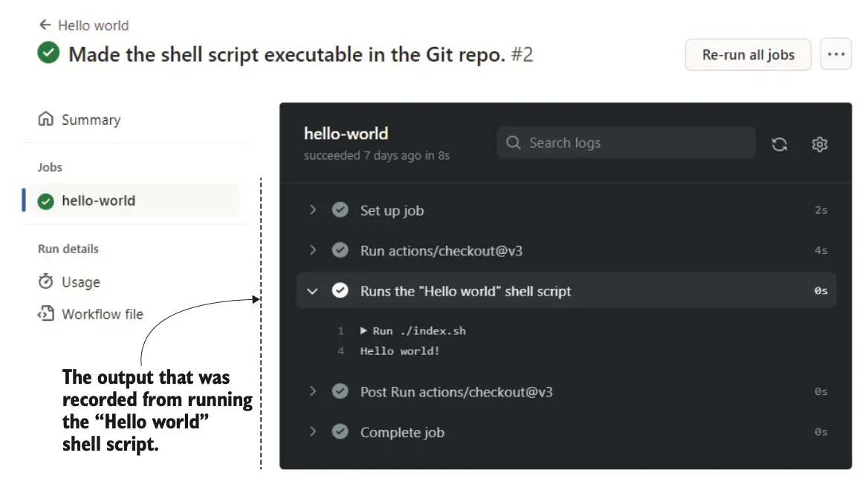Collapse the Runs the "Hello world" shell script step

click(x=313, y=291)
